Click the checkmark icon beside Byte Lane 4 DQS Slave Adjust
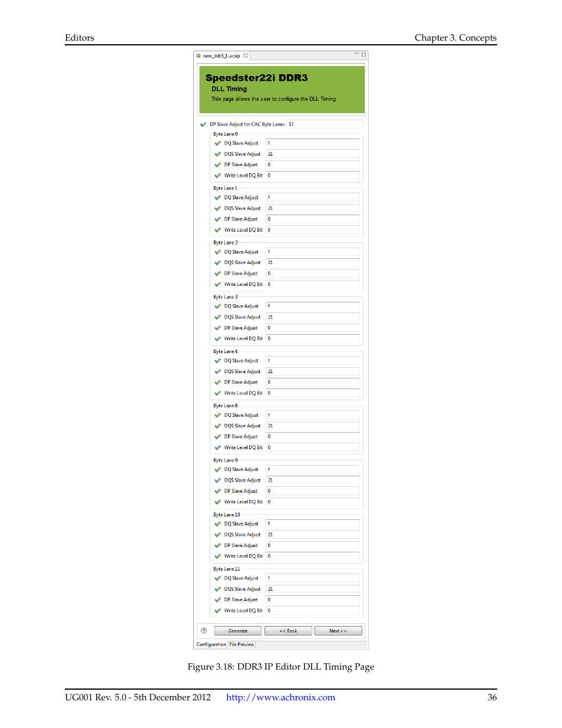562x728 pixels. click(217, 371)
